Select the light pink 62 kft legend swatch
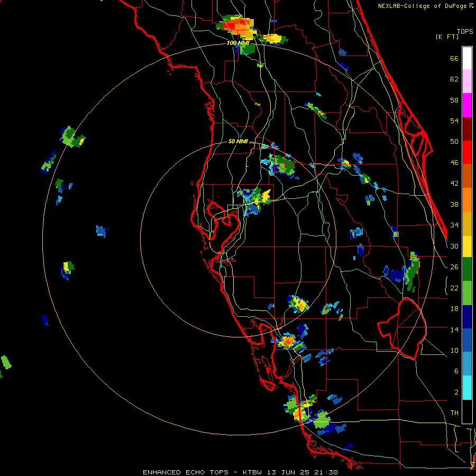The width and height of the screenshot is (476, 476). point(467,81)
